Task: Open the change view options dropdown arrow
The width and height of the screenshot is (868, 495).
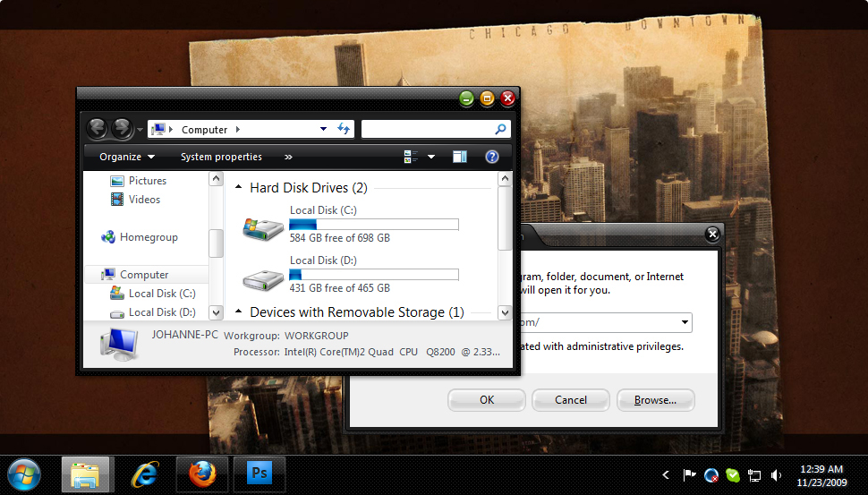Action: [x=431, y=157]
